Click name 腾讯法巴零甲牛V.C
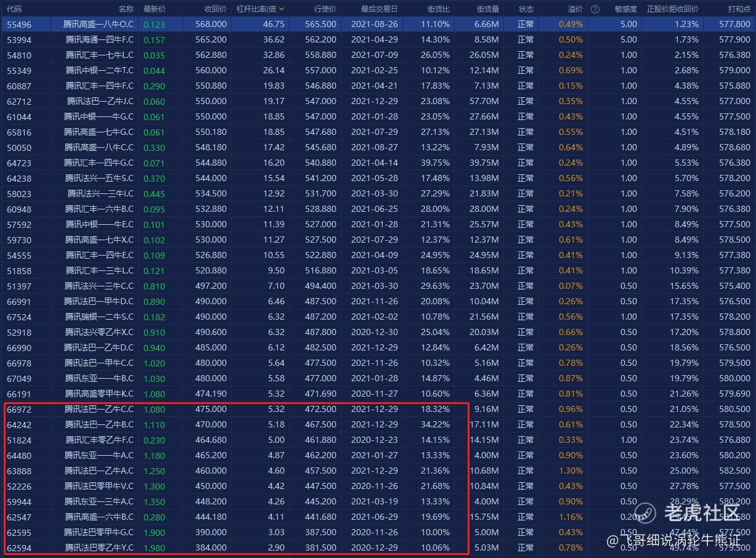 point(99,486)
